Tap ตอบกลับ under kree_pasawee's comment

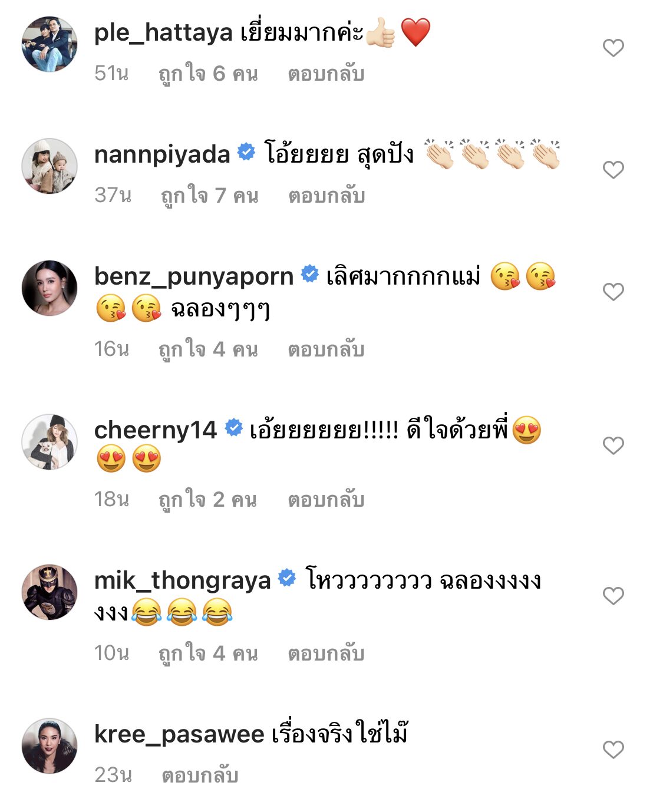pos(200,775)
